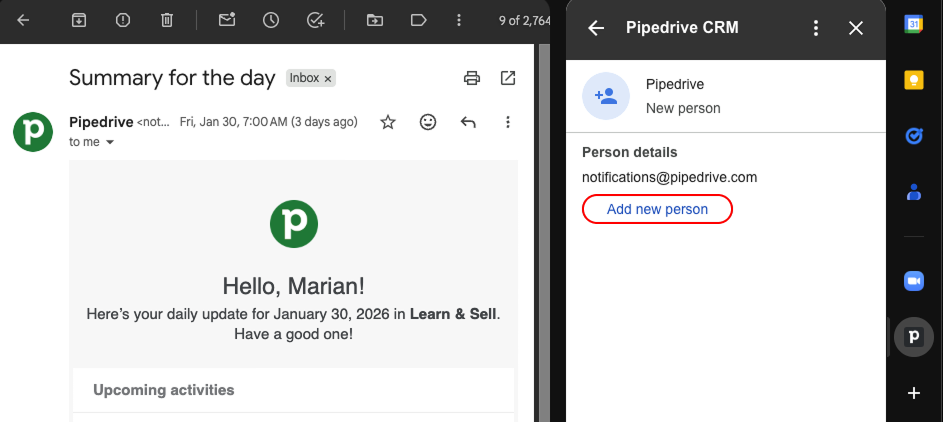This screenshot has height=422, width=943.
Task: Reply to the Pipedrive email
Action: pos(467,122)
